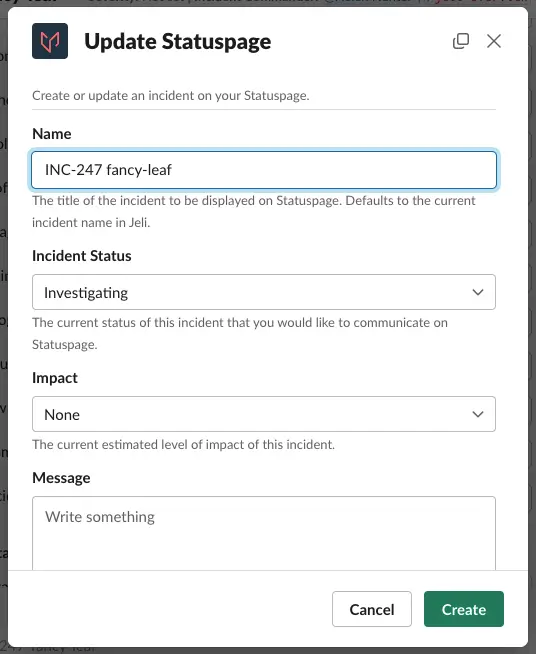Click the help text about estimated impact level
The image size is (536, 654).
coord(184,445)
